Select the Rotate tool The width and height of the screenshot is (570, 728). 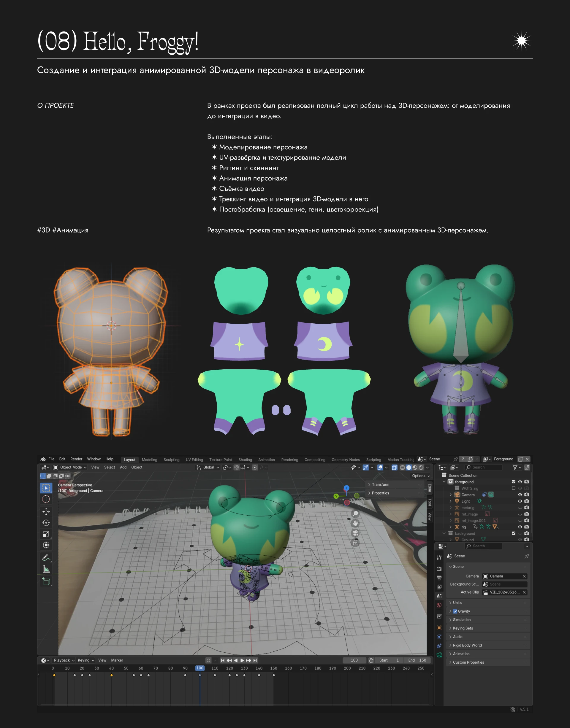[46, 523]
